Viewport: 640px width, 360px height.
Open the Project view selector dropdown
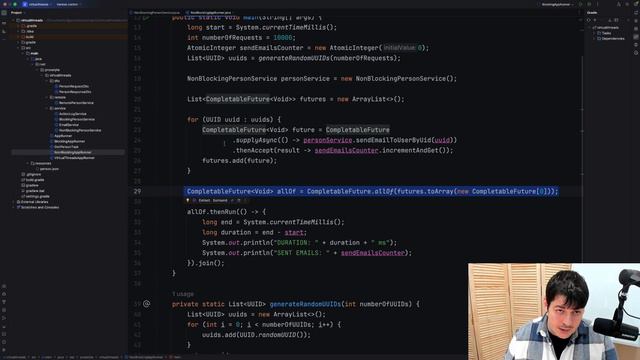coord(18,13)
